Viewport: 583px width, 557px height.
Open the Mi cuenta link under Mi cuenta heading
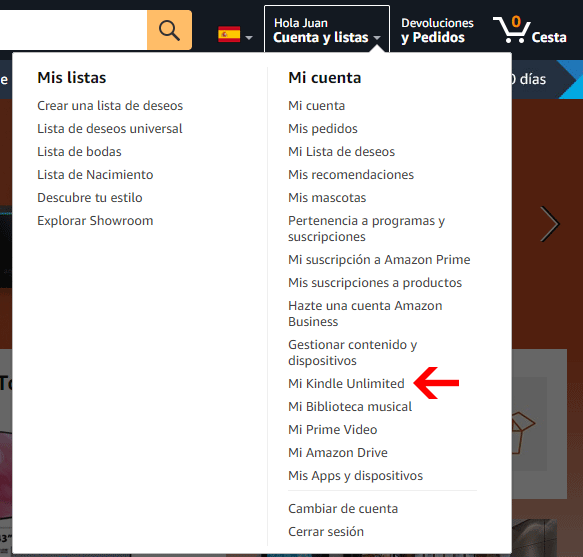[x=316, y=106]
